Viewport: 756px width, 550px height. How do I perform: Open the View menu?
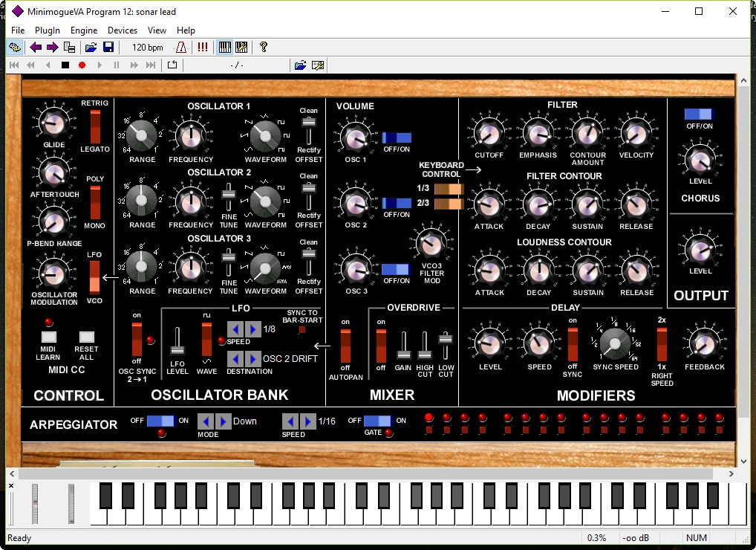[157, 30]
